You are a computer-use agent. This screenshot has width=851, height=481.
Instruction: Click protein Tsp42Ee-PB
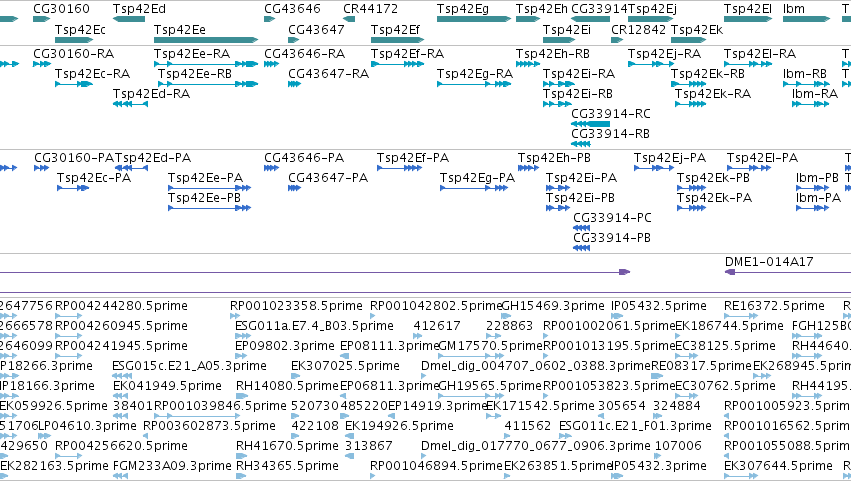205,198
